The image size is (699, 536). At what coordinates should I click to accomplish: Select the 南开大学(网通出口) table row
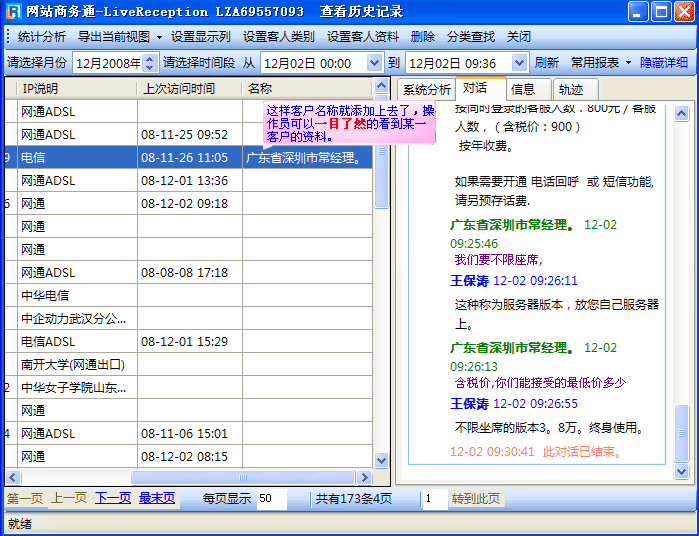point(73,364)
